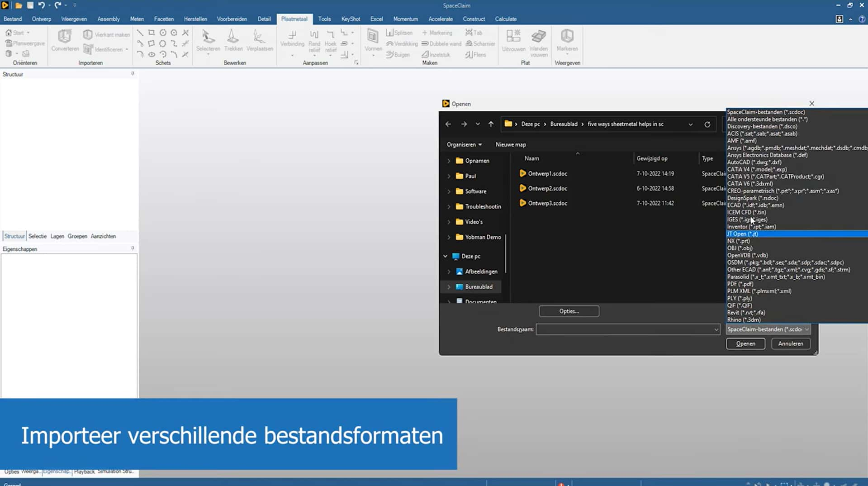Click the Annuleren button
This screenshot has height=486, width=868.
pyautogui.click(x=790, y=343)
